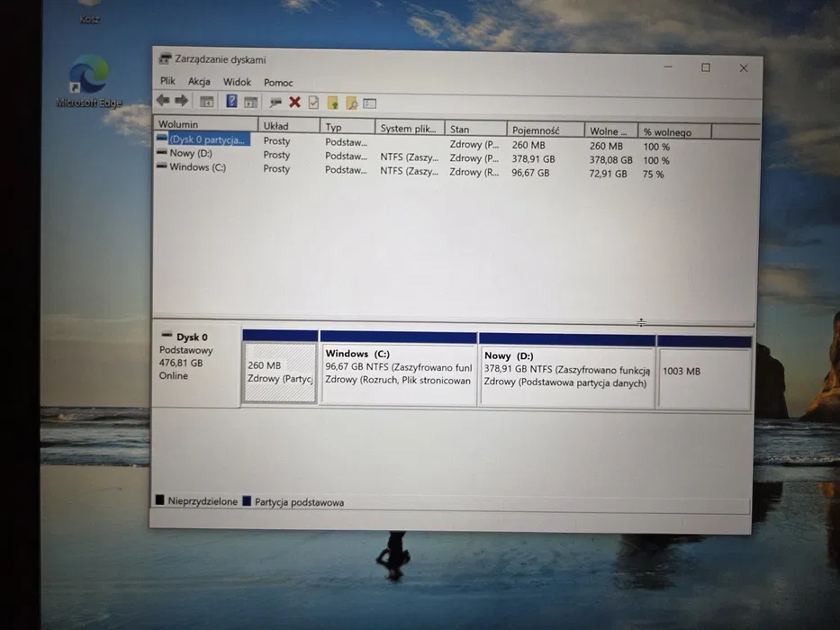Click the disk drive toolbar icon
The width and height of the screenshot is (840, 630).
275,102
